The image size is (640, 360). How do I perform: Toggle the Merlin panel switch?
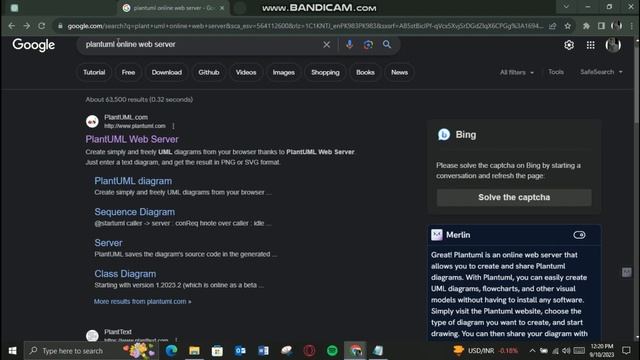pos(579,235)
